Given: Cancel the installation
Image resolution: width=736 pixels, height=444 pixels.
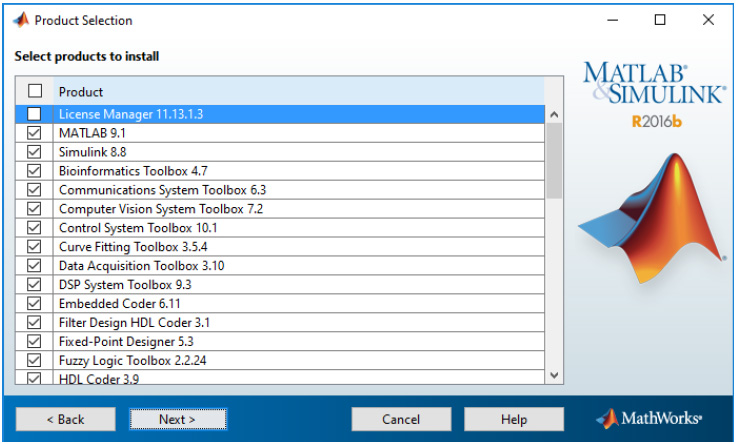Looking at the screenshot, I should pos(401,419).
